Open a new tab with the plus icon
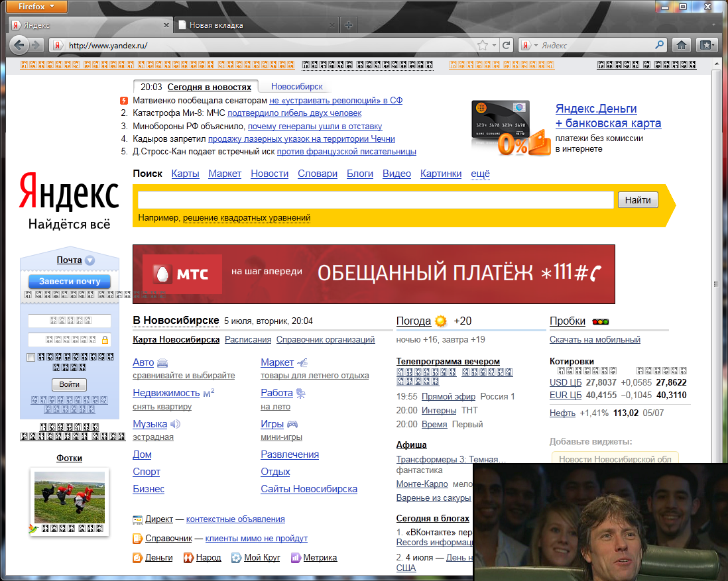This screenshot has width=728, height=581. [x=349, y=25]
